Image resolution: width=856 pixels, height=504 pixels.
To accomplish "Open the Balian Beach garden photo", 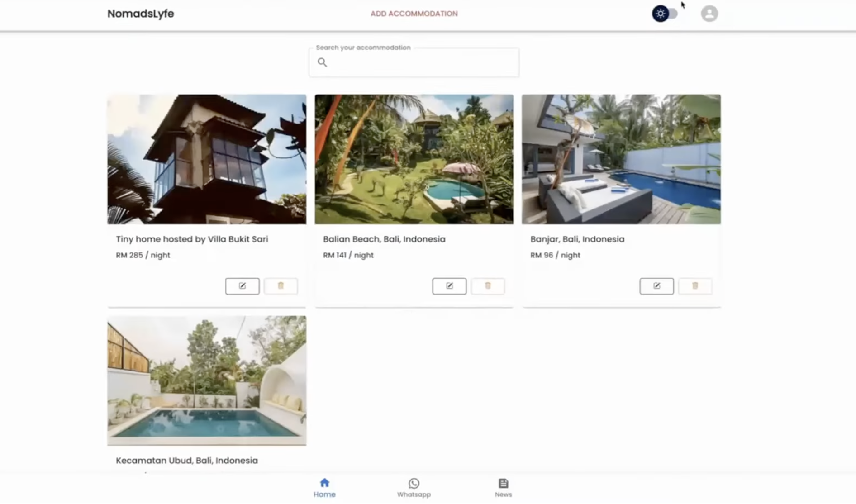I will [414, 159].
